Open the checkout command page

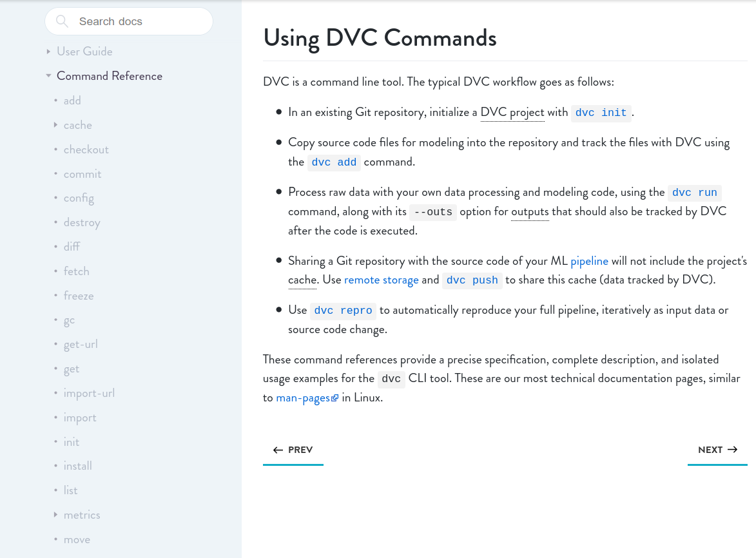click(86, 149)
